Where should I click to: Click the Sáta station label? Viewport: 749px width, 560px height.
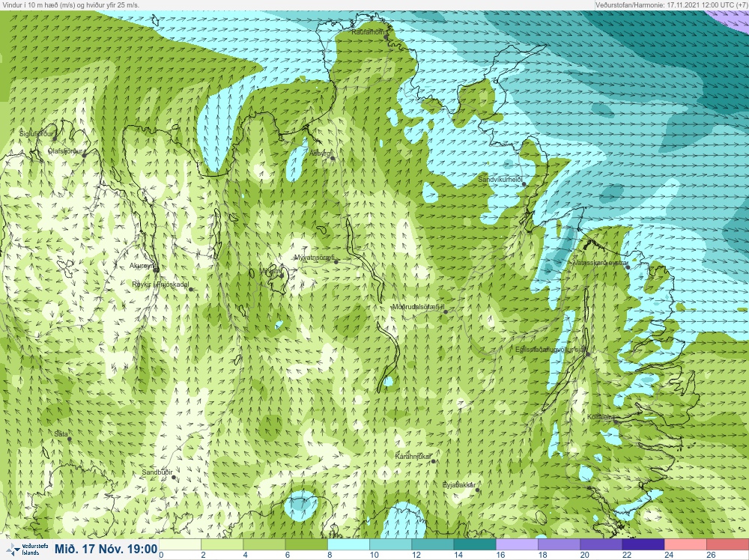pyautogui.click(x=61, y=434)
